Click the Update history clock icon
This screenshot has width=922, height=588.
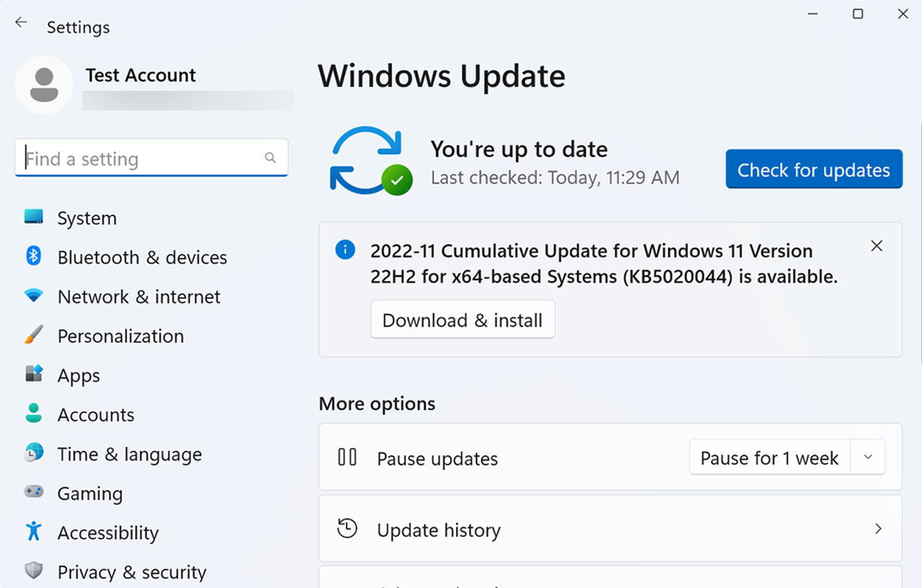click(348, 528)
